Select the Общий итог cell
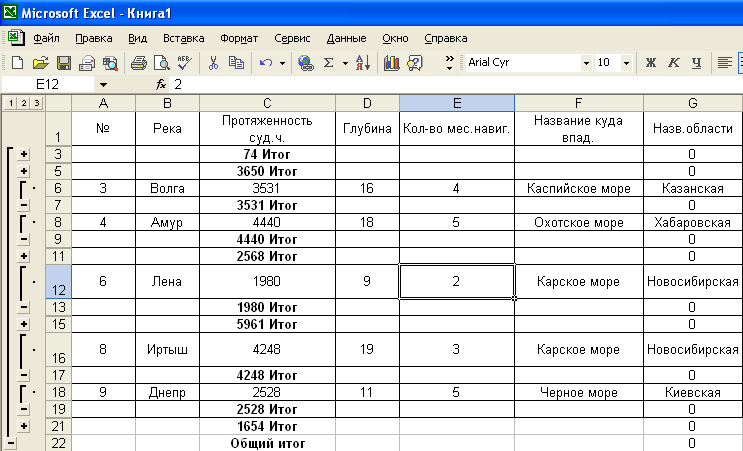 tap(267, 443)
